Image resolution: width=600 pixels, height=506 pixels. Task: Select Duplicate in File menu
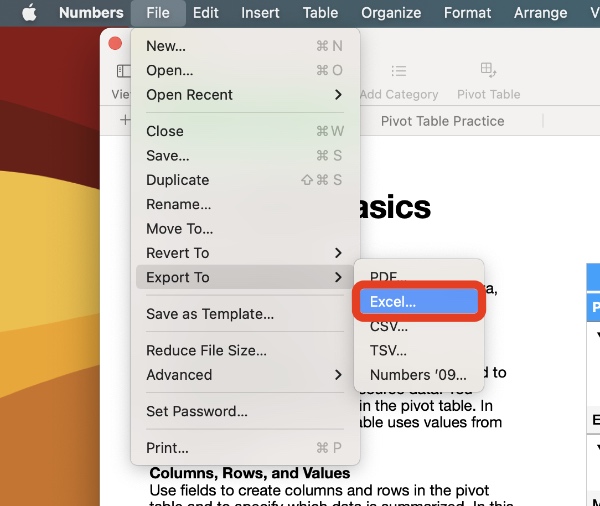[245, 180]
